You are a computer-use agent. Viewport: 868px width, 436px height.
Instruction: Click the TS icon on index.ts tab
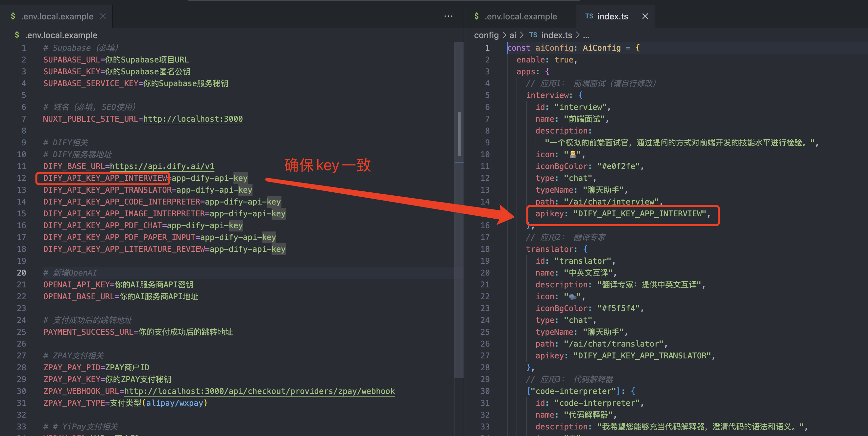[589, 16]
